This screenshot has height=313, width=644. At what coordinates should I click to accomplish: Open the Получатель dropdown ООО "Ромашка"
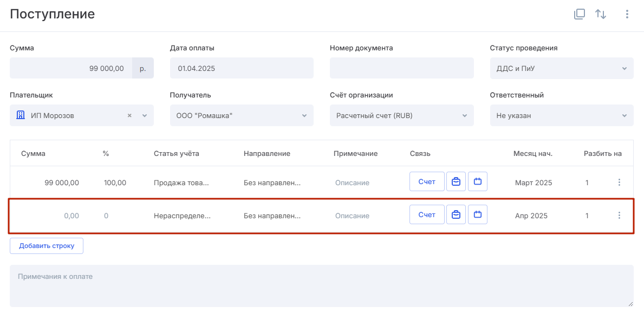242,115
